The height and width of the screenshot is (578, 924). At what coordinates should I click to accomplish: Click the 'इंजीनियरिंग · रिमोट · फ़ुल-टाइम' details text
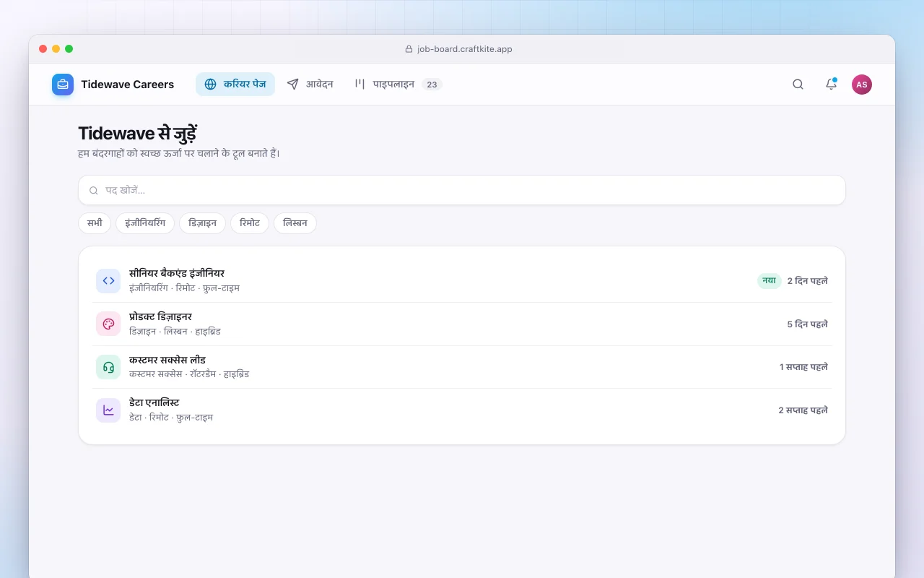tap(184, 288)
